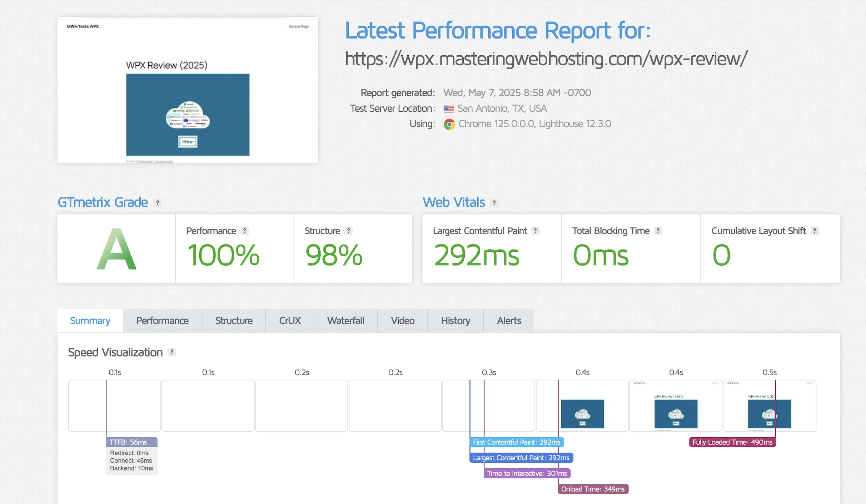Click Total Blocking Time help icon

pos(658,231)
